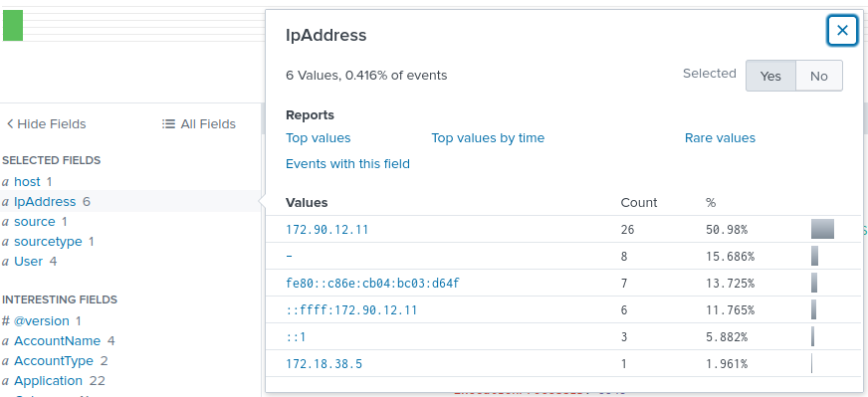
Task: Open the host selected field
Action: [x=27, y=182]
